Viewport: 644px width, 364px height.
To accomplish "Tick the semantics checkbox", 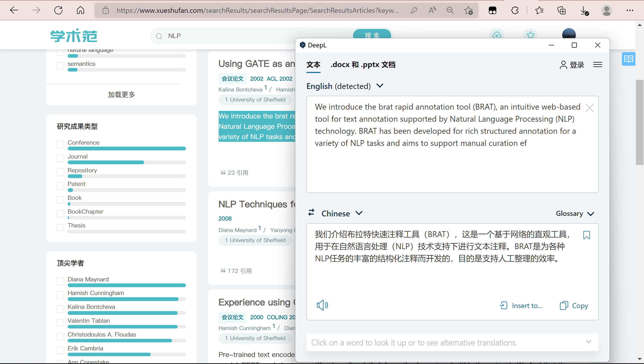I will point(60,65).
